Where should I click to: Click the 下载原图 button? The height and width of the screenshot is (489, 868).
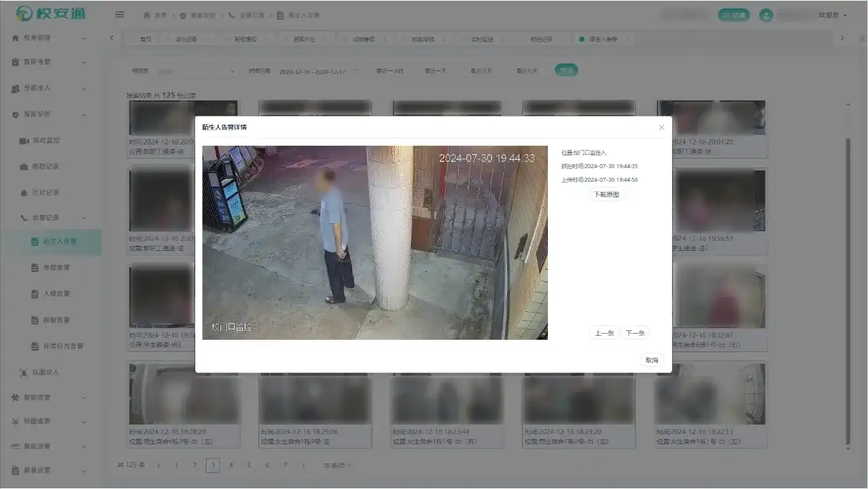click(606, 195)
